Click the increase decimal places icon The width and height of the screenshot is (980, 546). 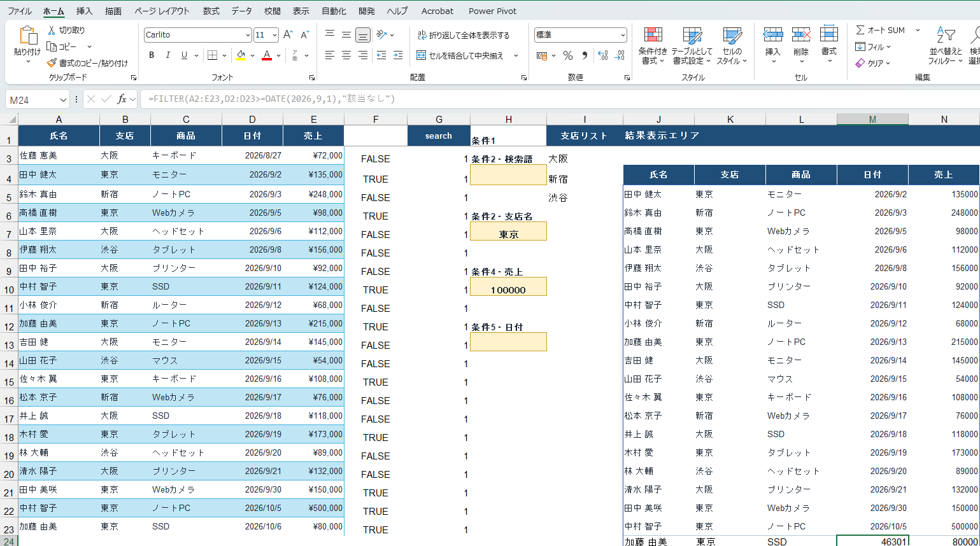[602, 55]
